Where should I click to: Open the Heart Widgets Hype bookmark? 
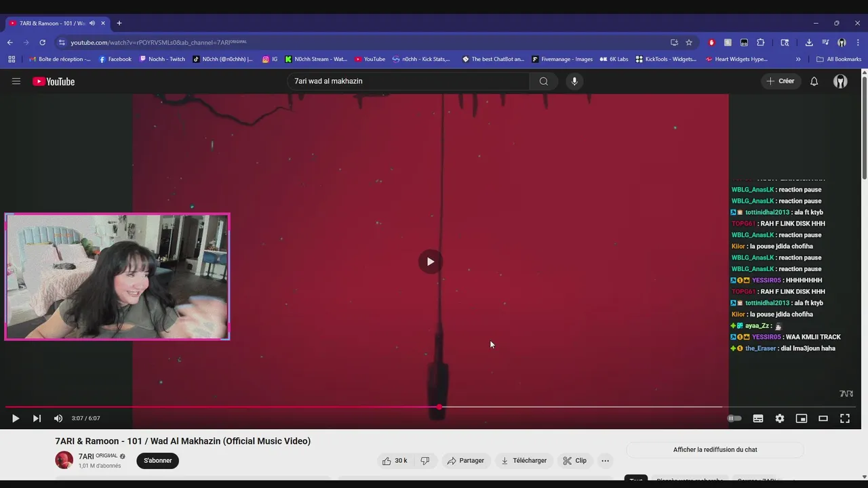point(736,59)
